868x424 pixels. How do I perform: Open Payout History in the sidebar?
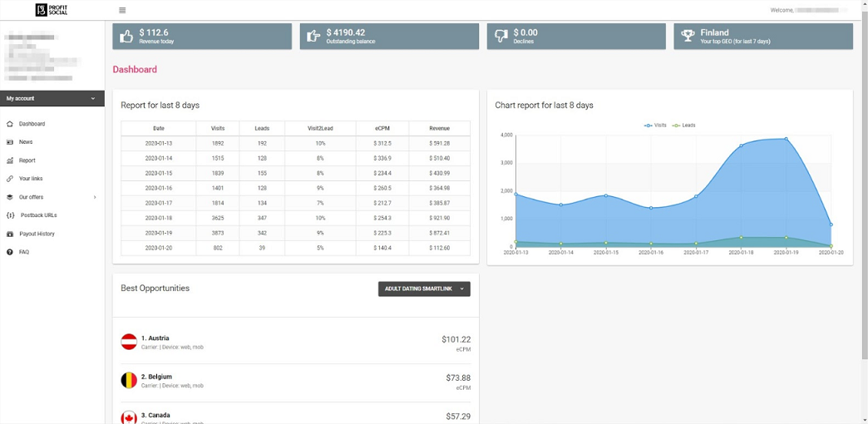[x=37, y=234]
